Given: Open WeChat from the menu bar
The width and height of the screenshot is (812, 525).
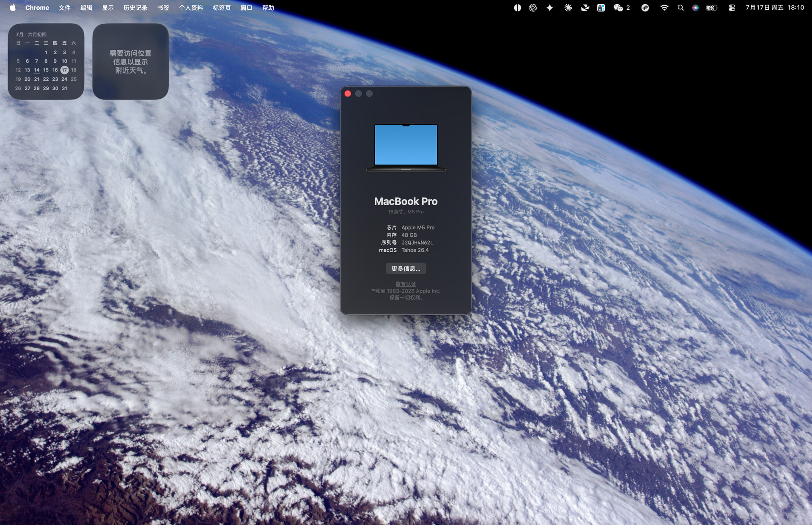Looking at the screenshot, I should [621, 8].
